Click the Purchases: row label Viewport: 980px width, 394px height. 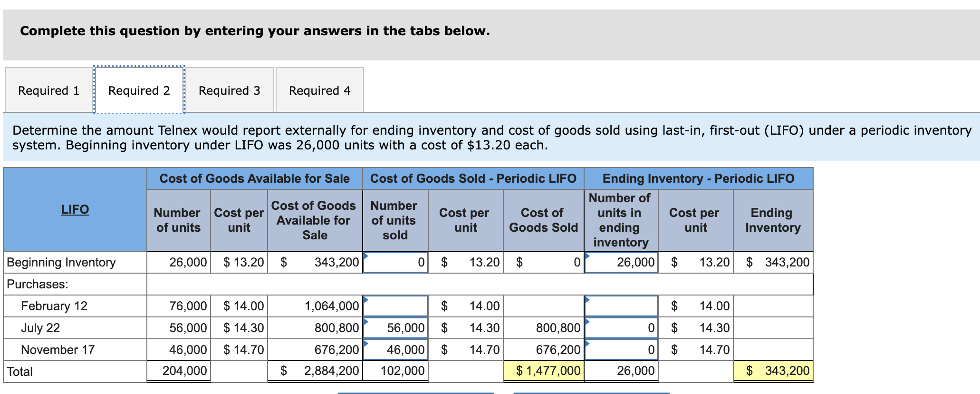pos(38,284)
